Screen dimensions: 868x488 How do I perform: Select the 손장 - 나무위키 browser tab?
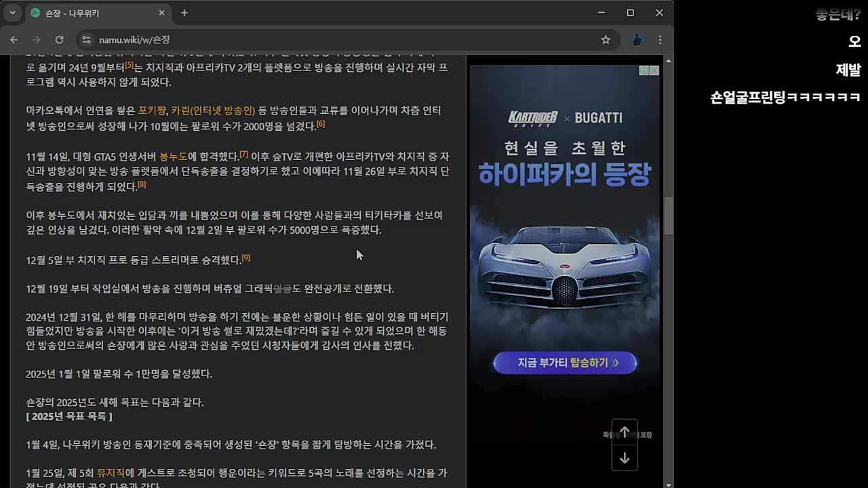coord(98,13)
